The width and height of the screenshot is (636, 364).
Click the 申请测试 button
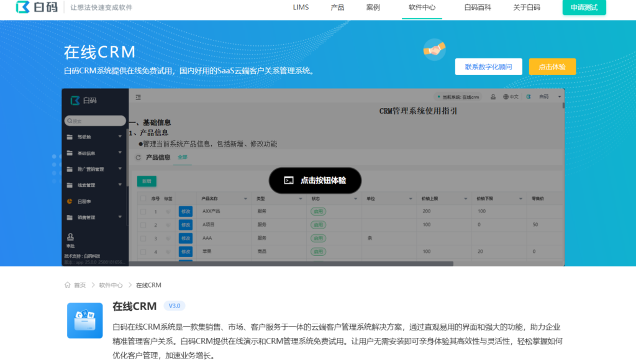click(584, 7)
